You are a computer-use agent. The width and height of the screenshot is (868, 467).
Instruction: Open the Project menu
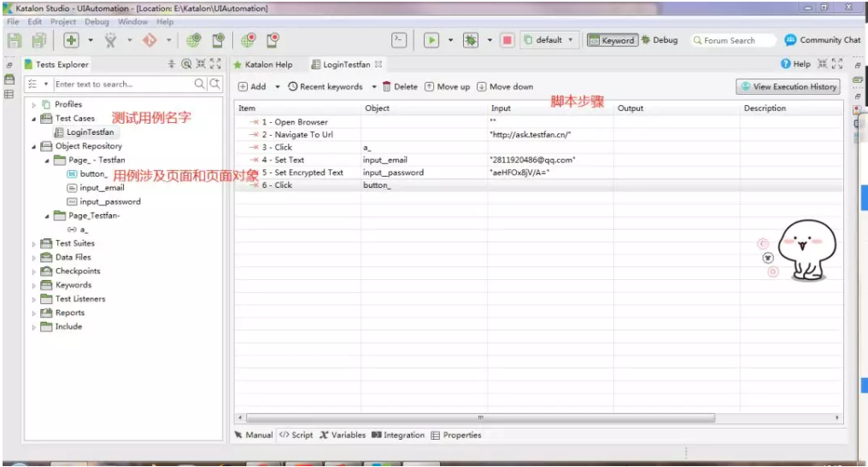[63, 21]
